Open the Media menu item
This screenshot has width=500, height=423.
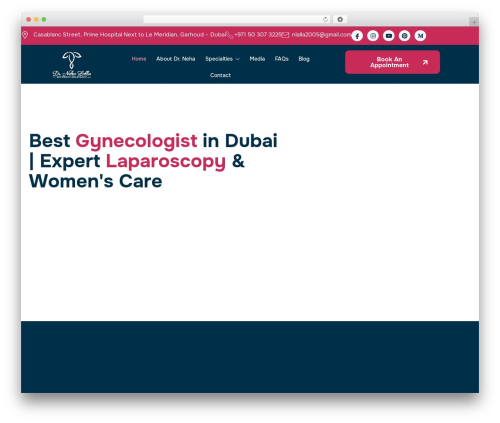257,59
